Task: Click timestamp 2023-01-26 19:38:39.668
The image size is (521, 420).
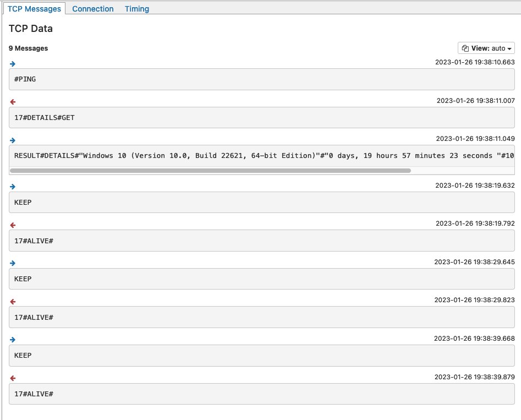Action: (x=474, y=338)
